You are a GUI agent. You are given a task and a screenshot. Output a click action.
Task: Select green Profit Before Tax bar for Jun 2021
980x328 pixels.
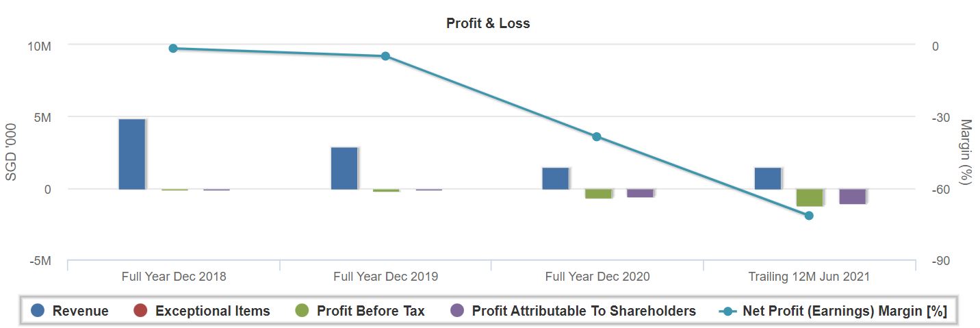coord(810,197)
